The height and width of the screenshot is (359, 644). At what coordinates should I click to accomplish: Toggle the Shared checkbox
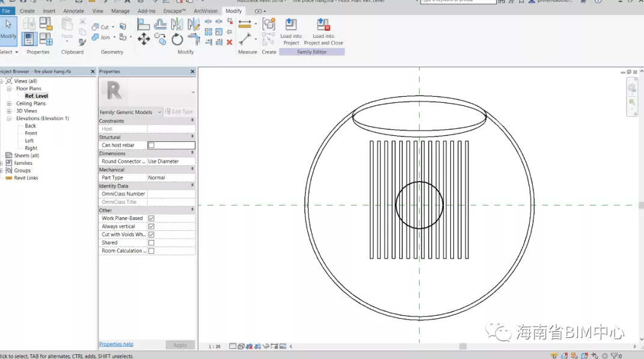point(152,243)
